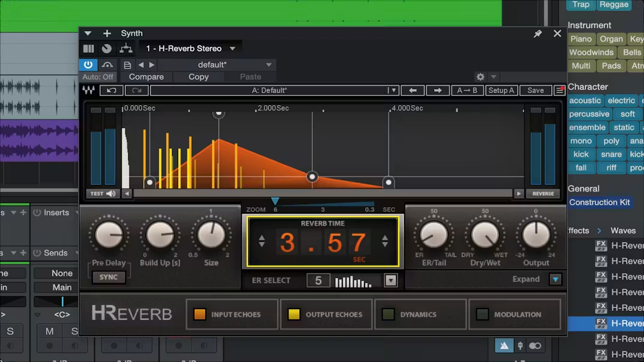644x362 pixels.
Task: Toggle the bypass curve icon
Action: coord(107,65)
